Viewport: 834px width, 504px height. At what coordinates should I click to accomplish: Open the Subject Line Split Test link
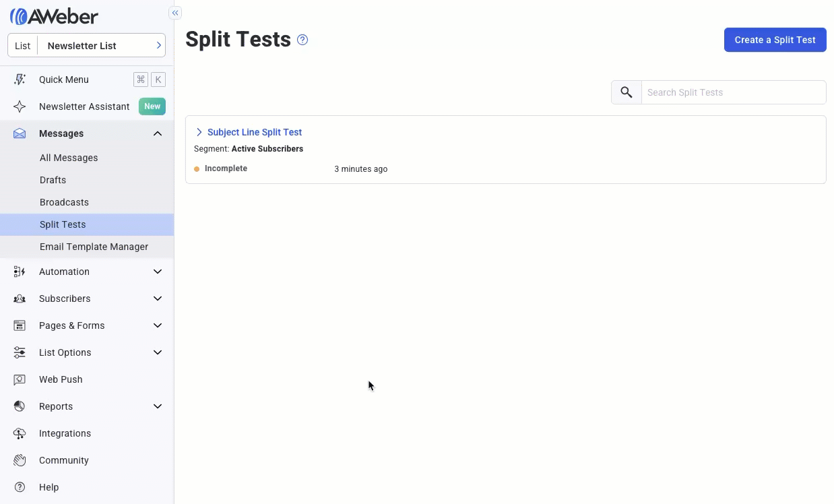[254, 132]
